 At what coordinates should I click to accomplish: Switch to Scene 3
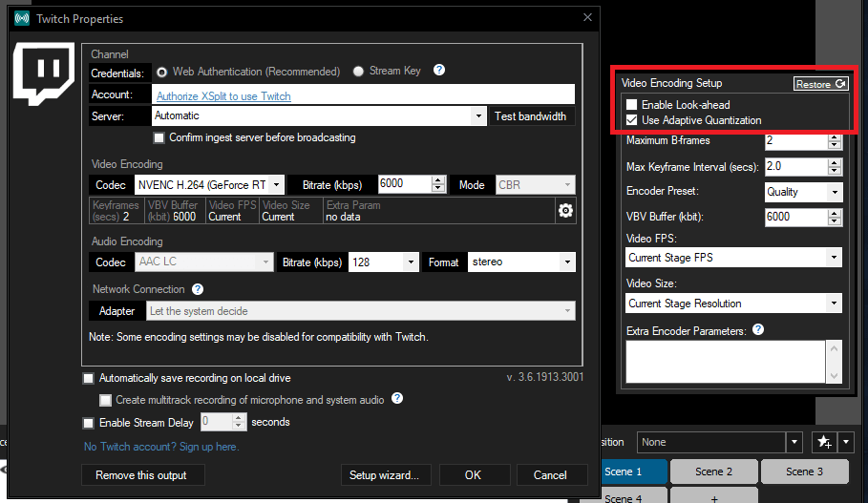(804, 472)
